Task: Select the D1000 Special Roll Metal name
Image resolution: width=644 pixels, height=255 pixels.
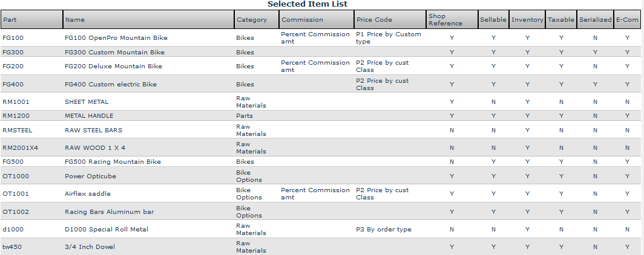Action: 107,230
